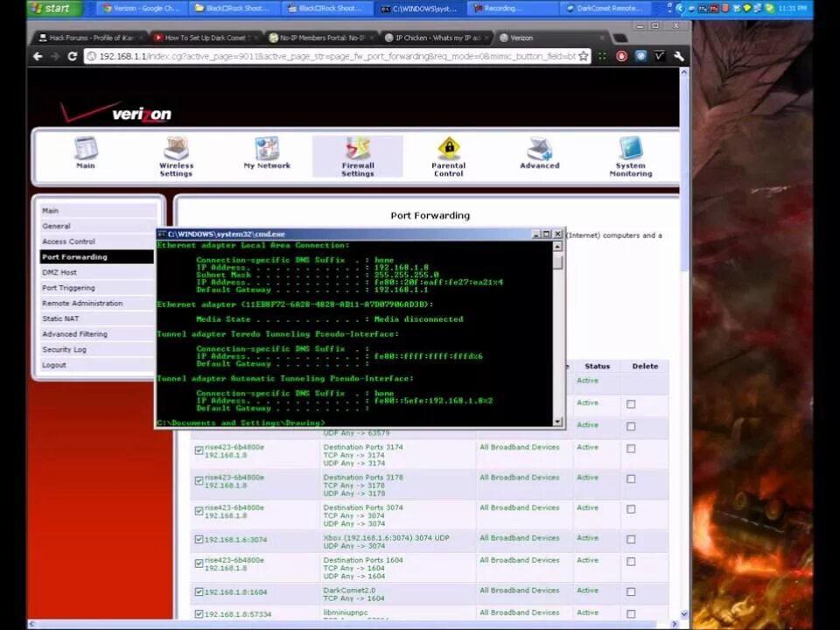This screenshot has width=840, height=630.
Task: Open DMZ Host in the sidebar
Action: [x=98, y=272]
